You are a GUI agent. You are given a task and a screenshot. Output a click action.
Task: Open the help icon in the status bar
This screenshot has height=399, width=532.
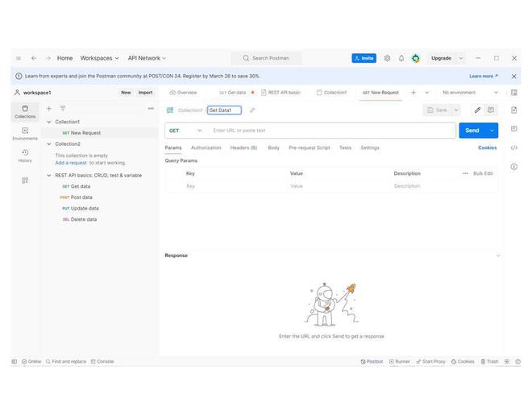pos(517,362)
